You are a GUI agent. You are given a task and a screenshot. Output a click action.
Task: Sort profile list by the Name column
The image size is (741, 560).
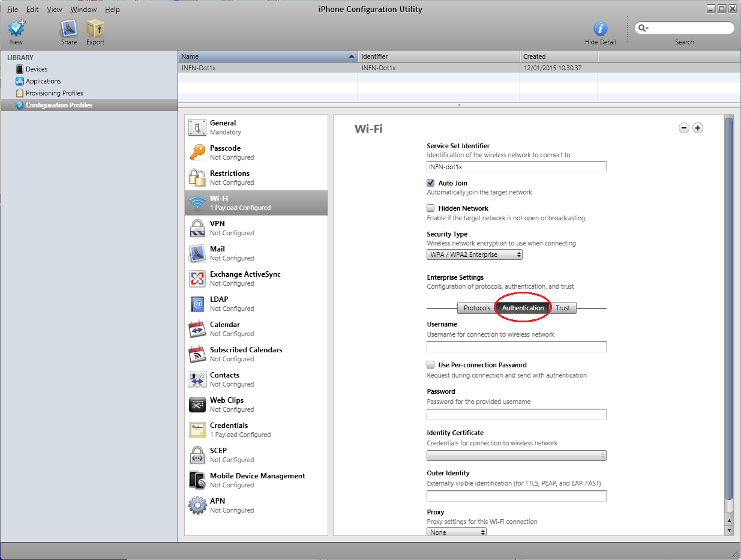coord(268,56)
